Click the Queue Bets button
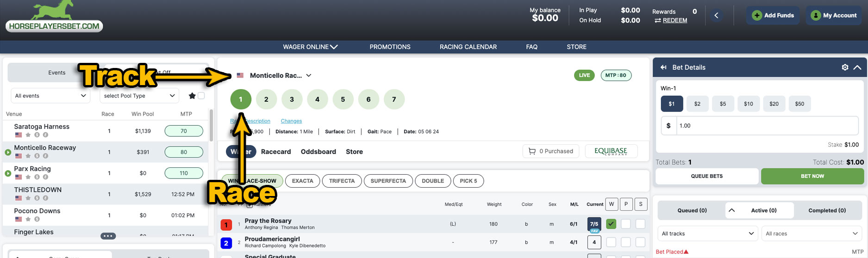 coord(707,176)
